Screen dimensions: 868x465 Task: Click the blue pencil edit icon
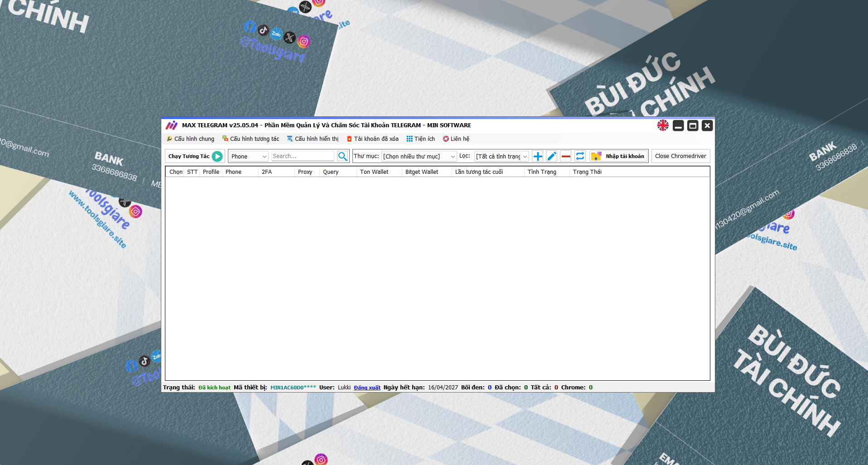point(552,156)
